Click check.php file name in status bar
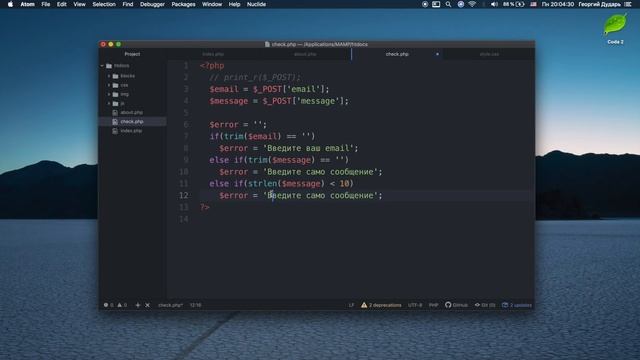 170,305
